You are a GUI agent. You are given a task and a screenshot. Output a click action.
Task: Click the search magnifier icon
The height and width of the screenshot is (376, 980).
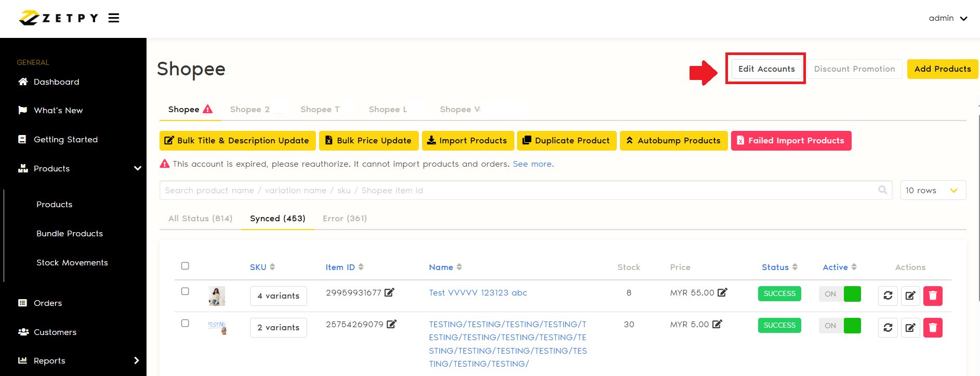pos(882,190)
